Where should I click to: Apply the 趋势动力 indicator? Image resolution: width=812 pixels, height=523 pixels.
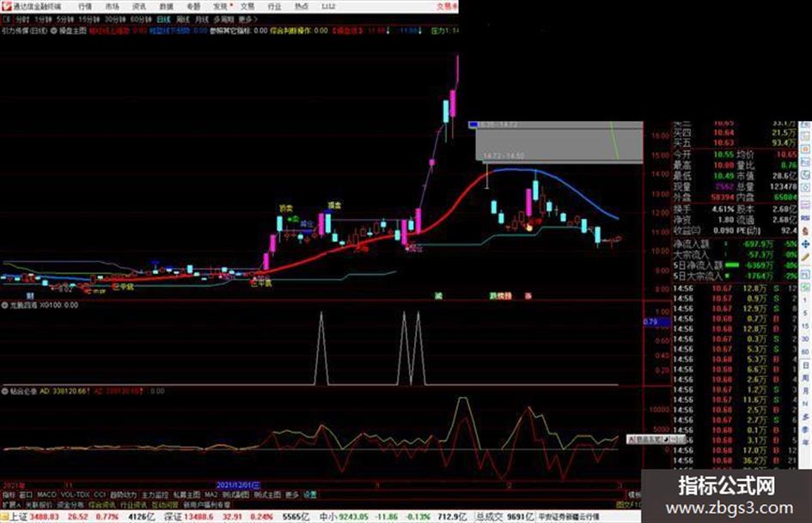click(123, 495)
